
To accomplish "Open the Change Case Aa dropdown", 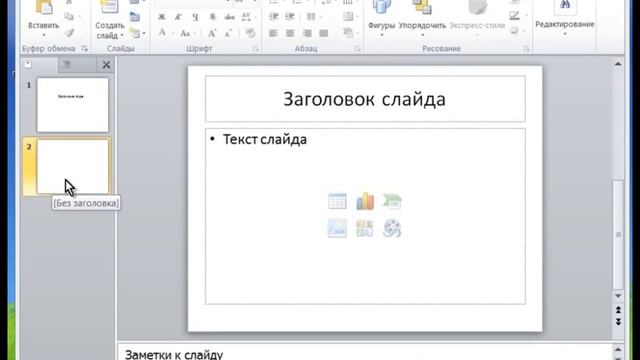I will 187,33.
